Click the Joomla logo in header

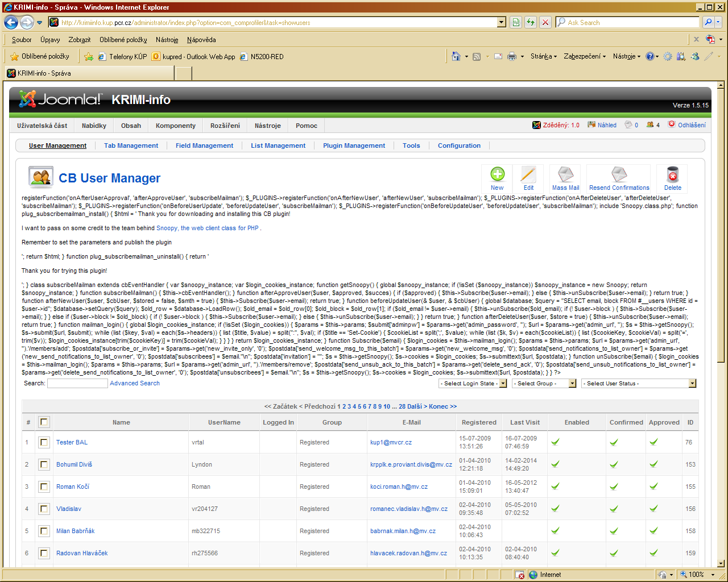[61, 99]
